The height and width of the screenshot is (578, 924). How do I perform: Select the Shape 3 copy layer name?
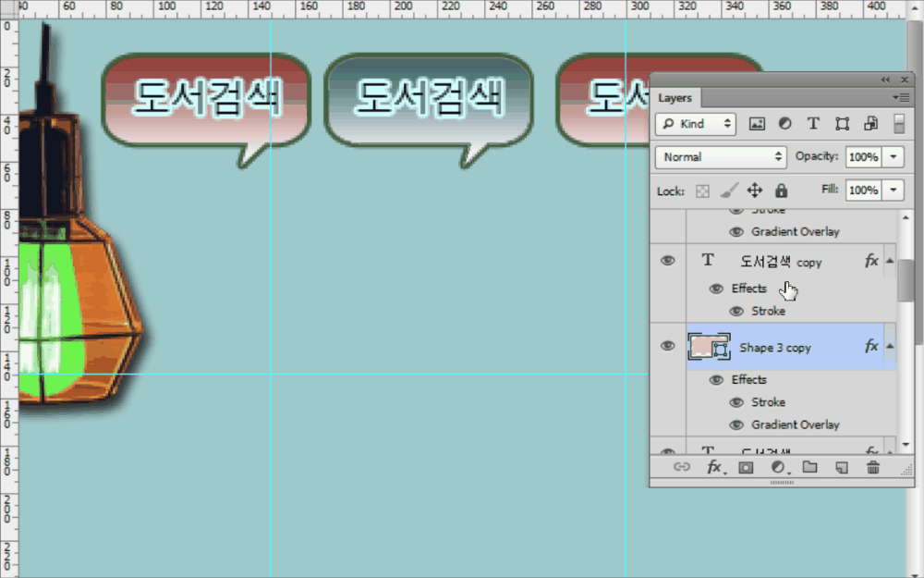[775, 348]
